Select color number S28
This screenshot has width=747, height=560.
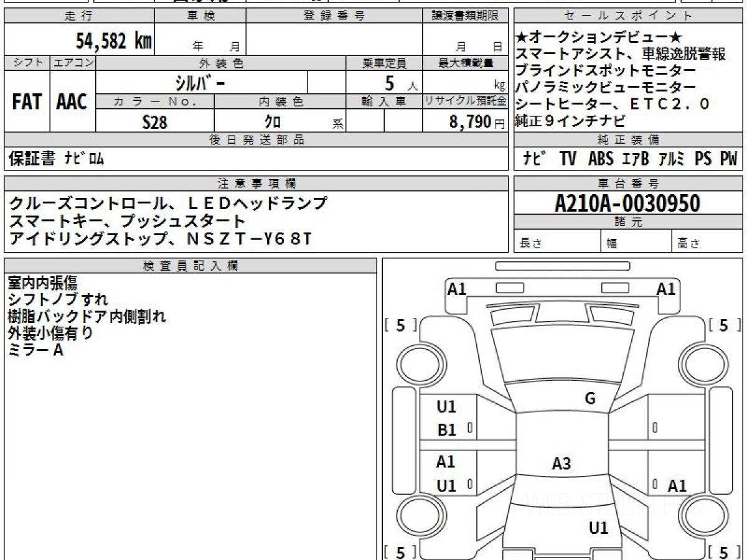[x=155, y=122]
